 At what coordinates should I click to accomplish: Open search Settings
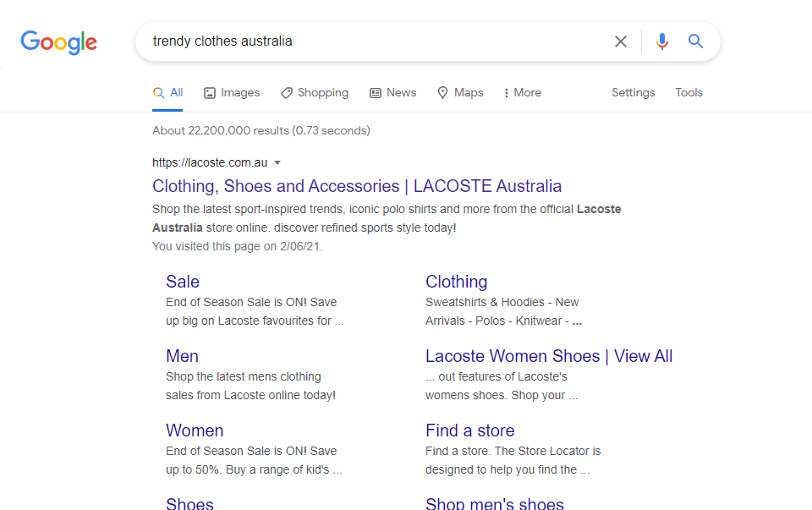point(633,93)
